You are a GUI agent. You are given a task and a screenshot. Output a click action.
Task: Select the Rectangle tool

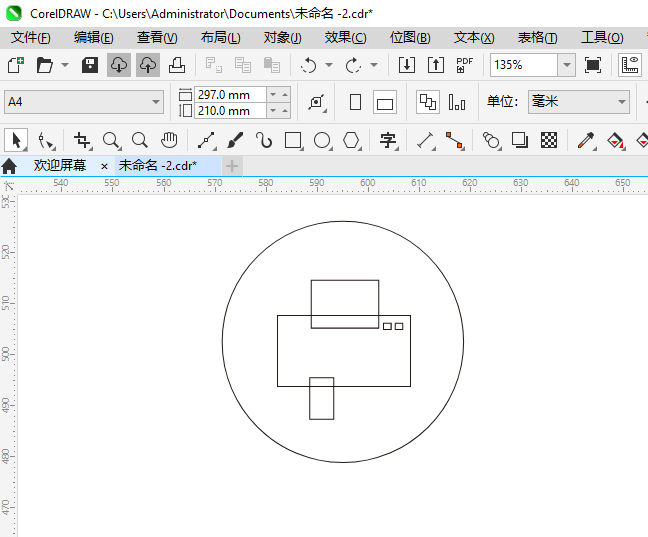pyautogui.click(x=293, y=140)
